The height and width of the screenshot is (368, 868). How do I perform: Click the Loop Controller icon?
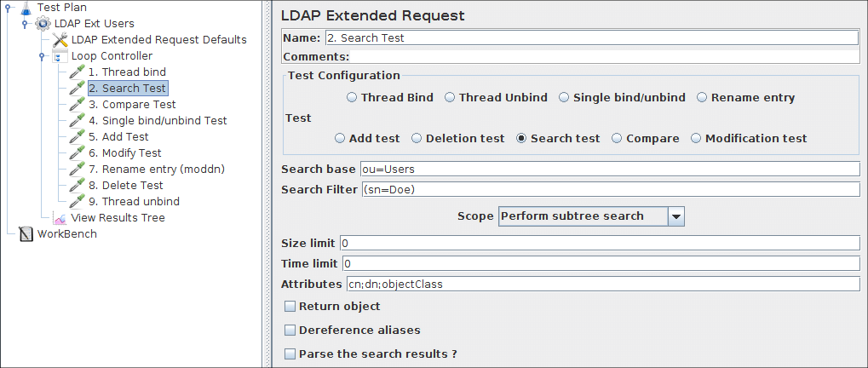60,56
